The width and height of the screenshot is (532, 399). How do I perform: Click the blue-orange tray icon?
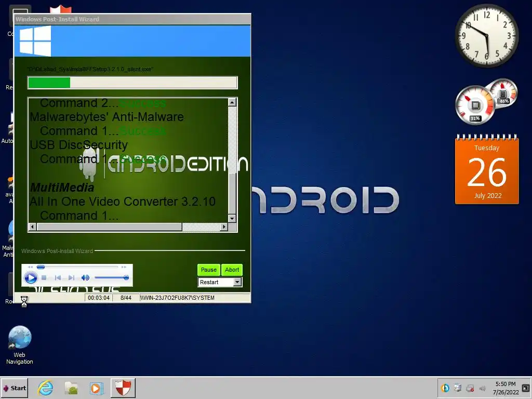[x=445, y=388]
